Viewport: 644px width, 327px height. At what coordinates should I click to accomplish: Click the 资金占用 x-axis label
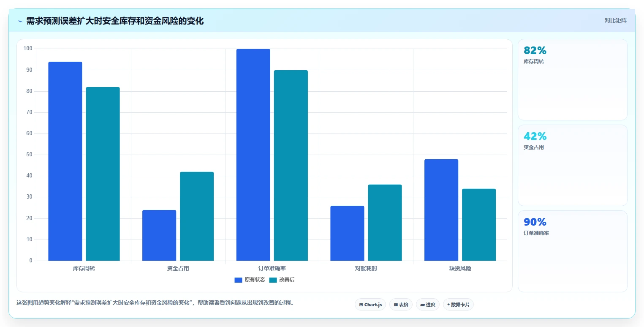coord(178,268)
